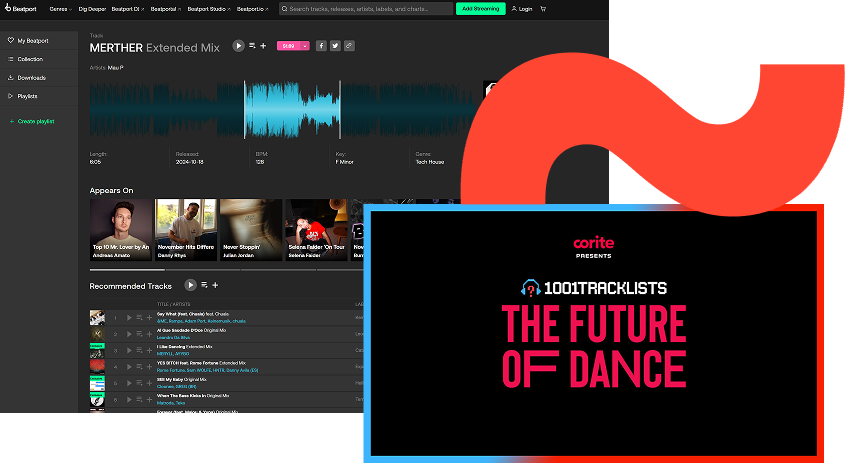The image size is (845, 463).
Task: Open the Future of Dance banner
Action: (594, 334)
